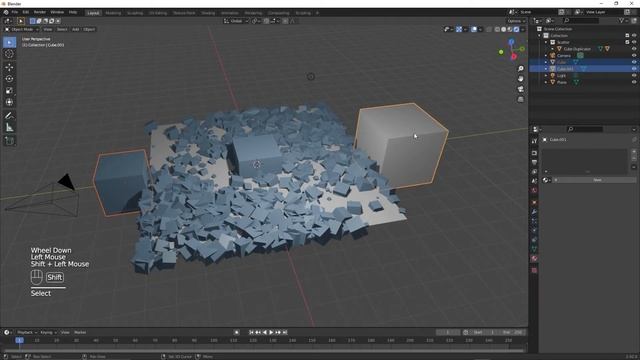Open the Object Data properties tab

click(534, 249)
